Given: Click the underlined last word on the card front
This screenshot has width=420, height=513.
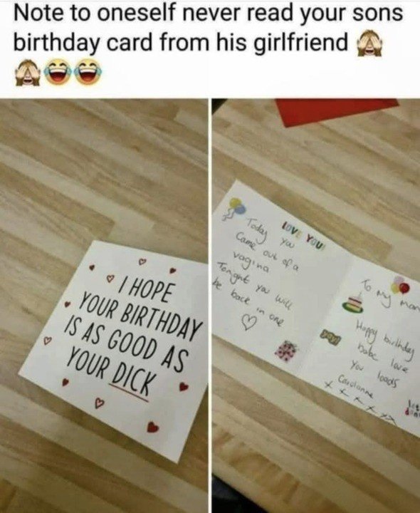Looking at the screenshot, I should click(x=132, y=381).
